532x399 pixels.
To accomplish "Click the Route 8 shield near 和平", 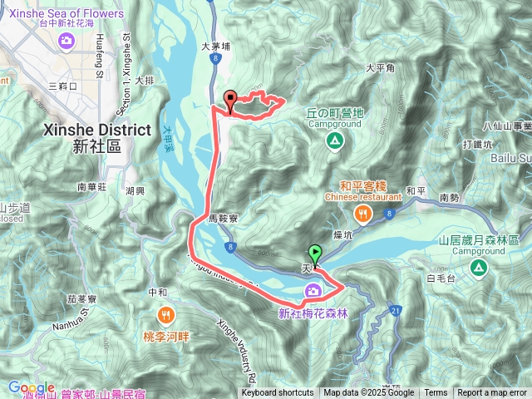I will [389, 214].
